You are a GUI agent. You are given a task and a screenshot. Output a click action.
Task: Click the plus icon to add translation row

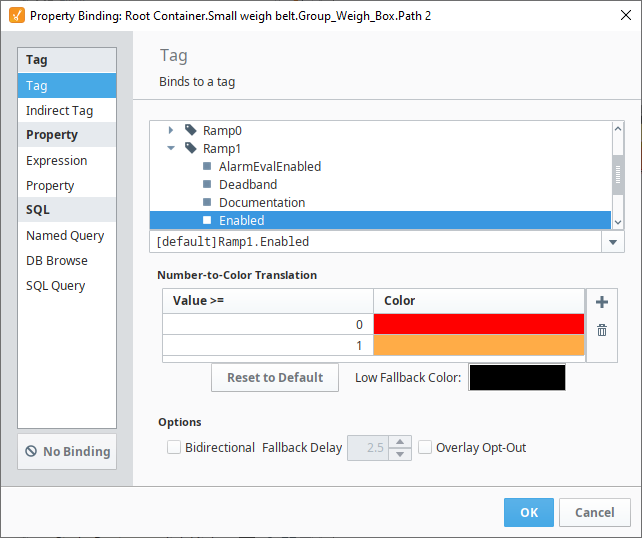tap(601, 302)
